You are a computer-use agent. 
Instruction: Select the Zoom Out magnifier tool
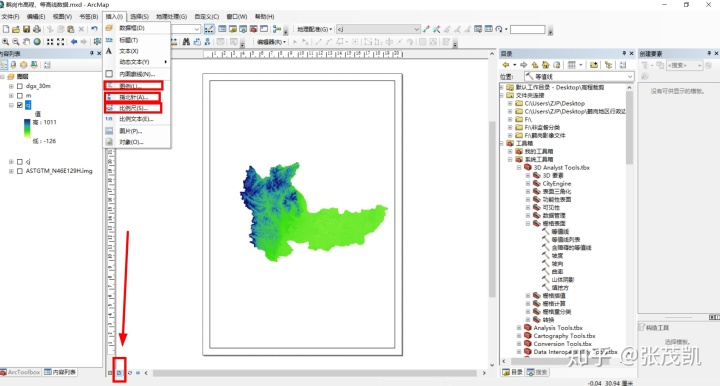[16, 42]
